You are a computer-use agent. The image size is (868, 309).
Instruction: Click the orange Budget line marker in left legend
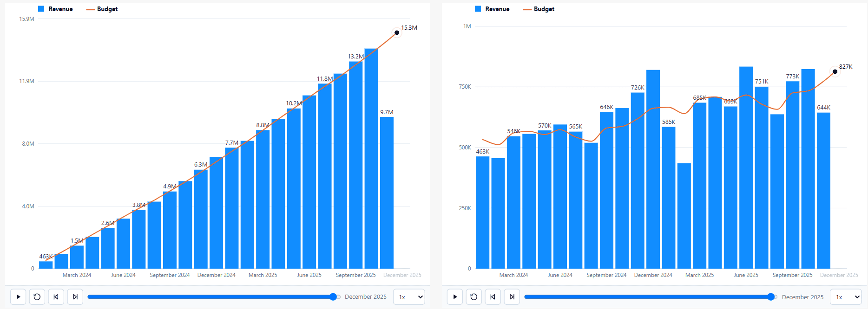pyautogui.click(x=91, y=9)
